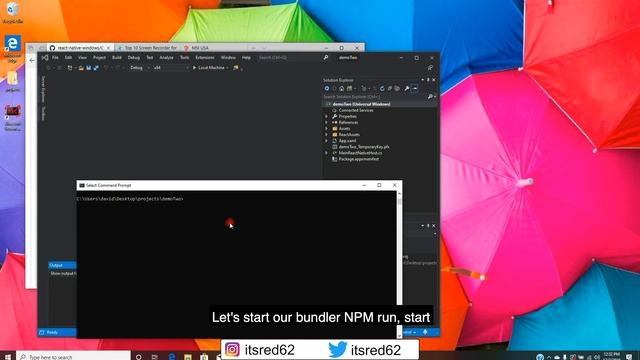The width and height of the screenshot is (640, 360).
Task: Open the Edit menu in Visual Studio
Action: (x=68, y=58)
